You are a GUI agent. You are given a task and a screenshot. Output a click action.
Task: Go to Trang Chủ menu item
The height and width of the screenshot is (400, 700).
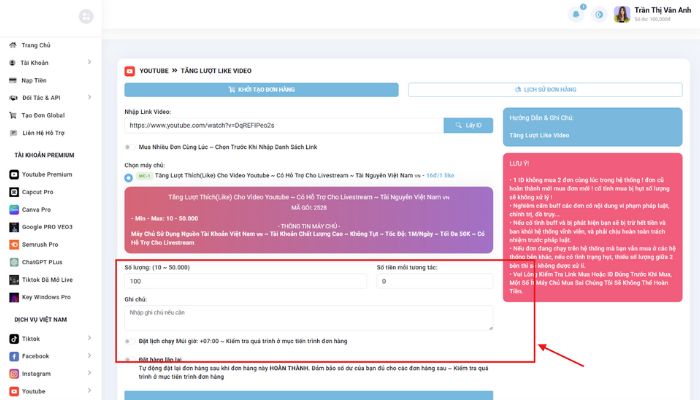coord(36,45)
